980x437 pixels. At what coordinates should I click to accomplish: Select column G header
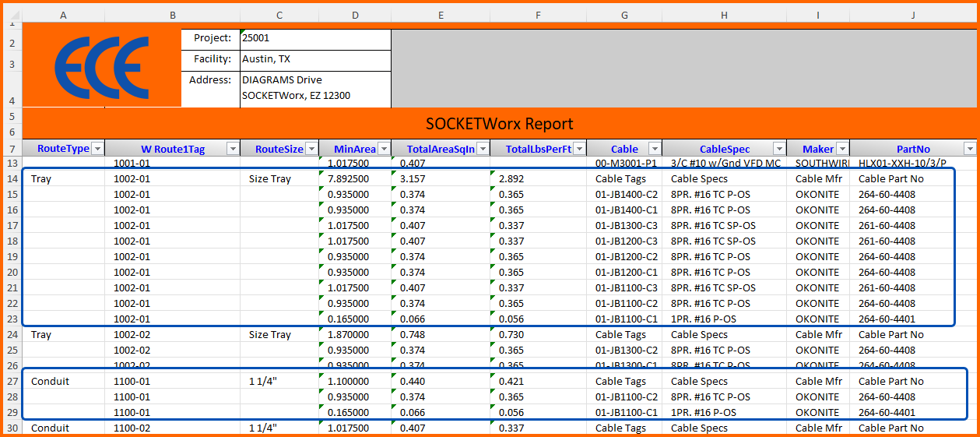[625, 15]
